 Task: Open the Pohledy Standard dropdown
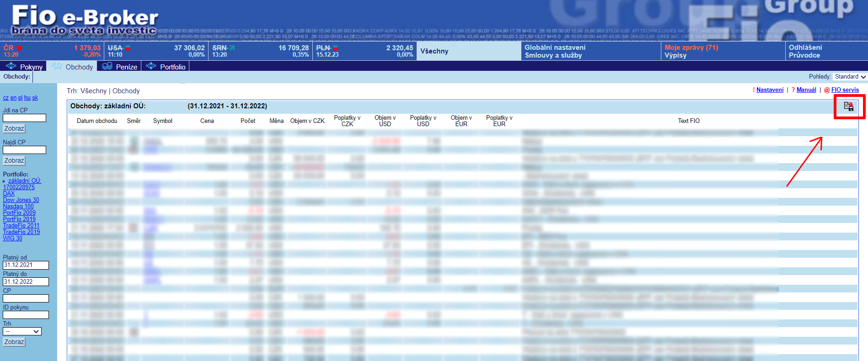click(x=850, y=77)
